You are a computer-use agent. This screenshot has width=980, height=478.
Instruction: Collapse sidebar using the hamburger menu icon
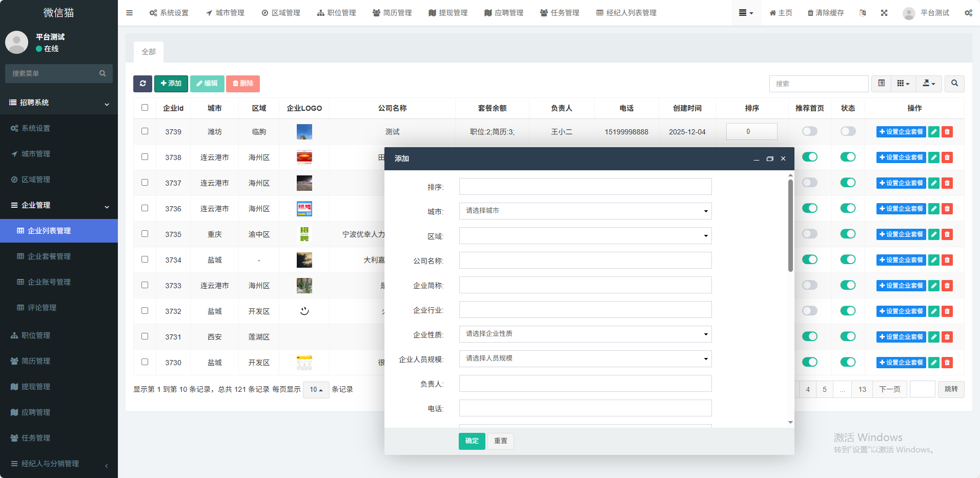click(129, 13)
